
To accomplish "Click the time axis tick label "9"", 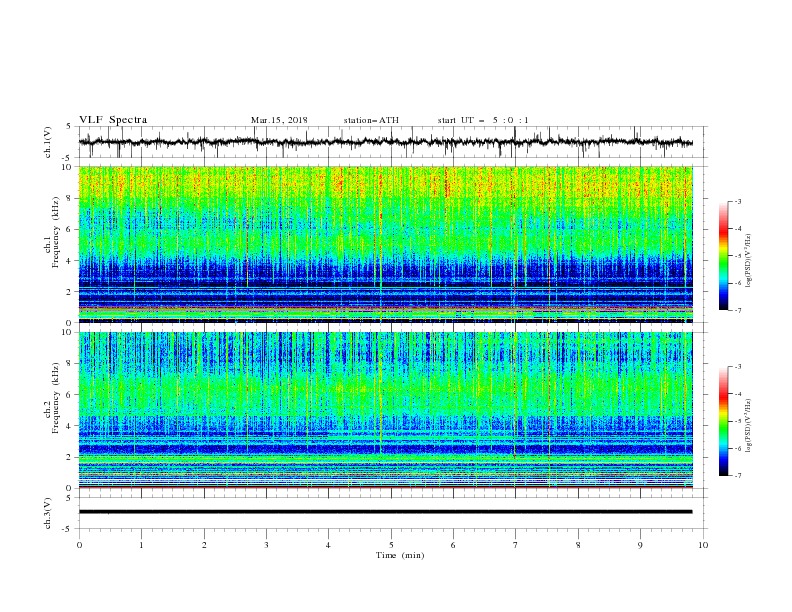I will pos(640,545).
